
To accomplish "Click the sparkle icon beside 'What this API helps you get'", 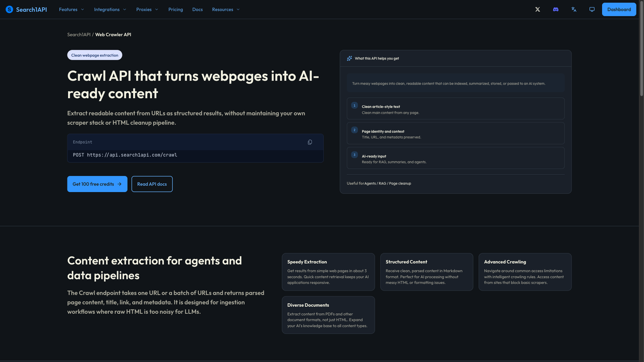I will 349,58.
